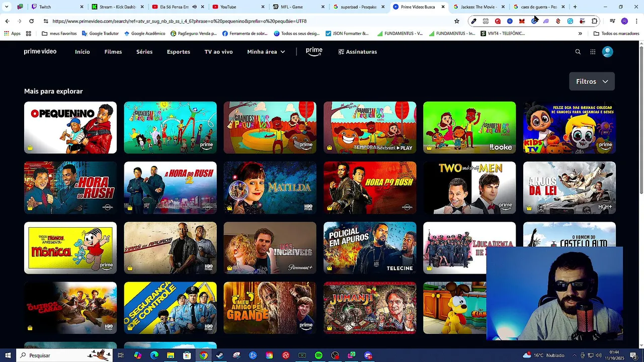Open the user profile avatar in Prime Video
This screenshot has height=362, width=644.
[608, 52]
